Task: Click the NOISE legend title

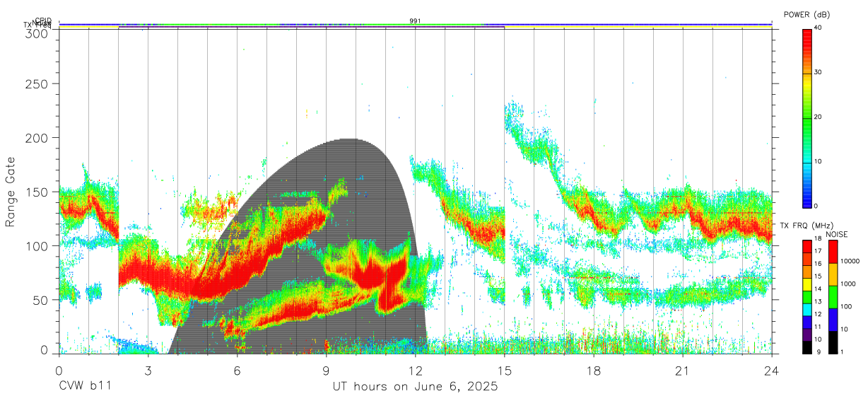Action: [x=838, y=234]
